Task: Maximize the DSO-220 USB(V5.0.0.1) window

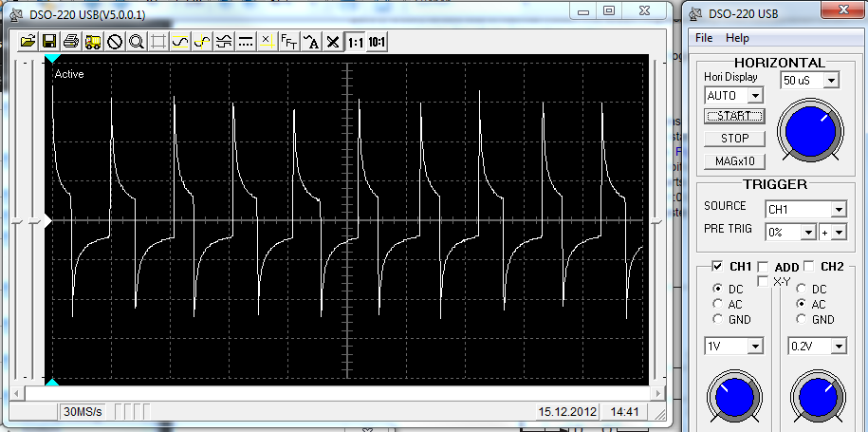Action: tap(609, 10)
